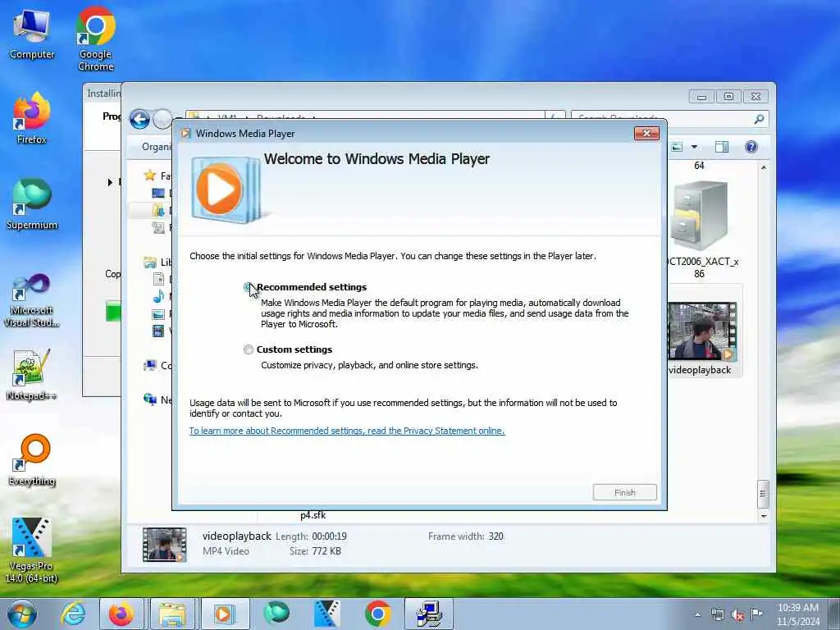Image resolution: width=840 pixels, height=630 pixels.
Task: Click the Windows Media Player logo icon
Action: point(226,189)
